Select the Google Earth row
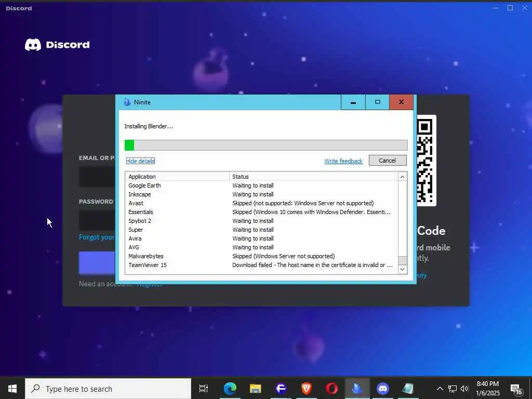The image size is (532, 399). (261, 185)
